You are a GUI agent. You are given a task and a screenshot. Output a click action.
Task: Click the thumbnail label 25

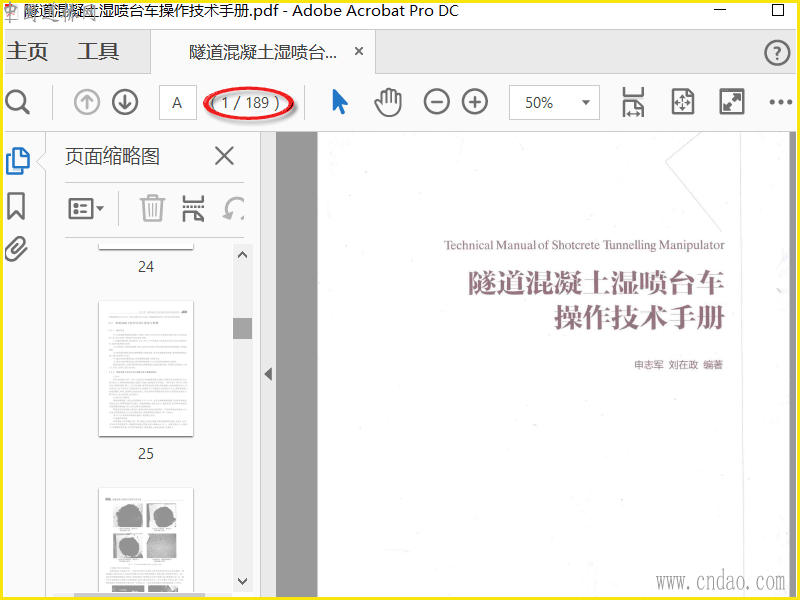[x=146, y=454]
